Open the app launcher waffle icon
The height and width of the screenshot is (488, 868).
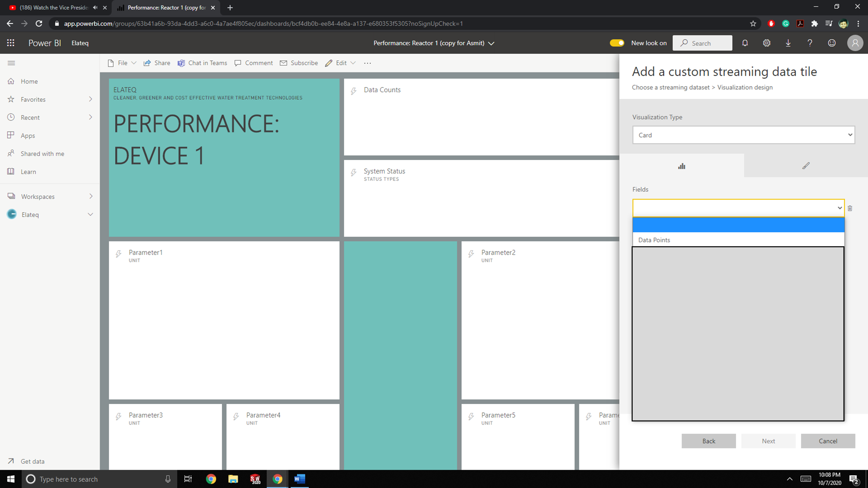point(10,43)
